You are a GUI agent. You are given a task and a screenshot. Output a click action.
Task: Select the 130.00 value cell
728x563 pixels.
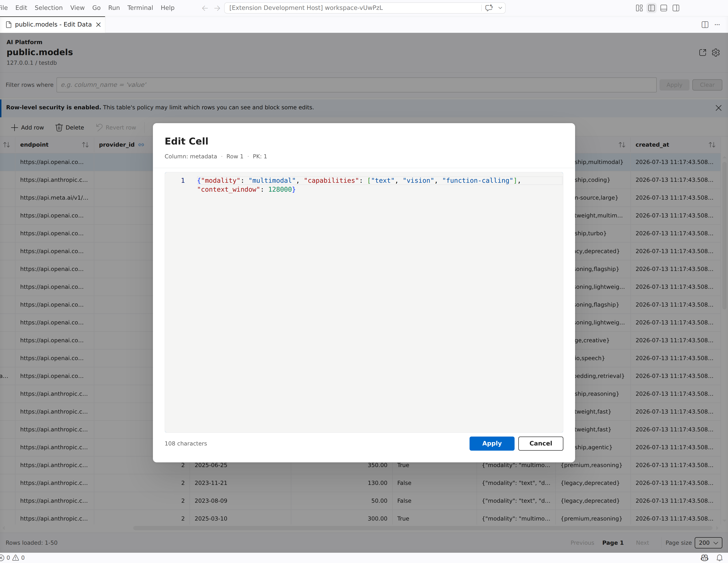[x=342, y=483]
